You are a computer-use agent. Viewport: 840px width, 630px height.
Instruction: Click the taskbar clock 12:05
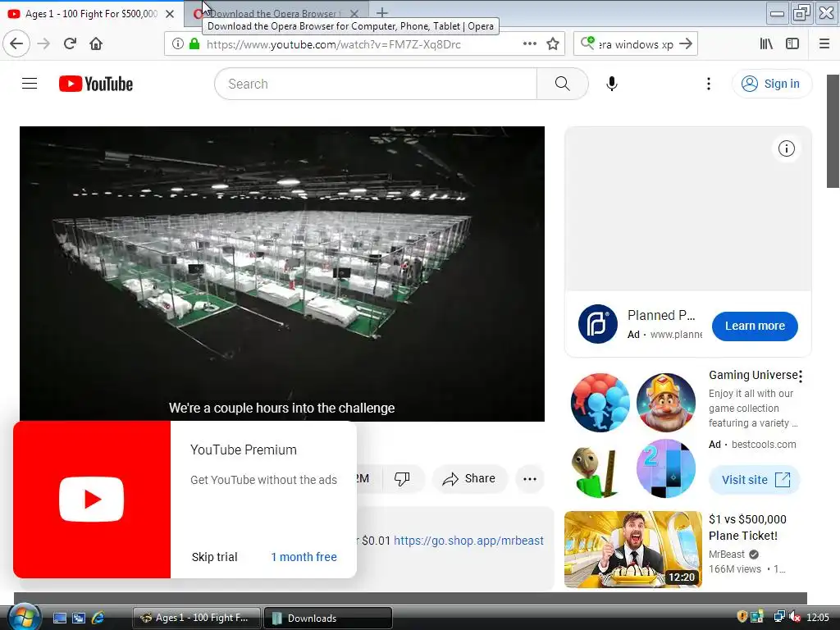[x=818, y=618]
